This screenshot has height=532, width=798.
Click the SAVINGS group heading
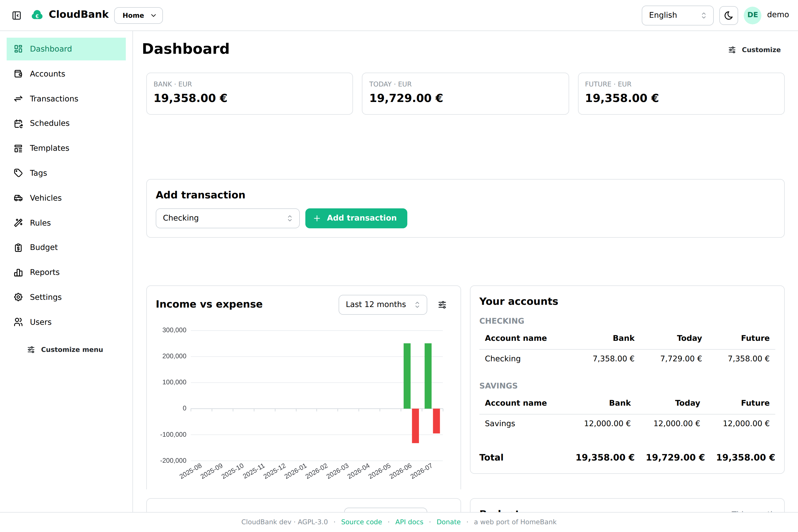click(x=498, y=386)
